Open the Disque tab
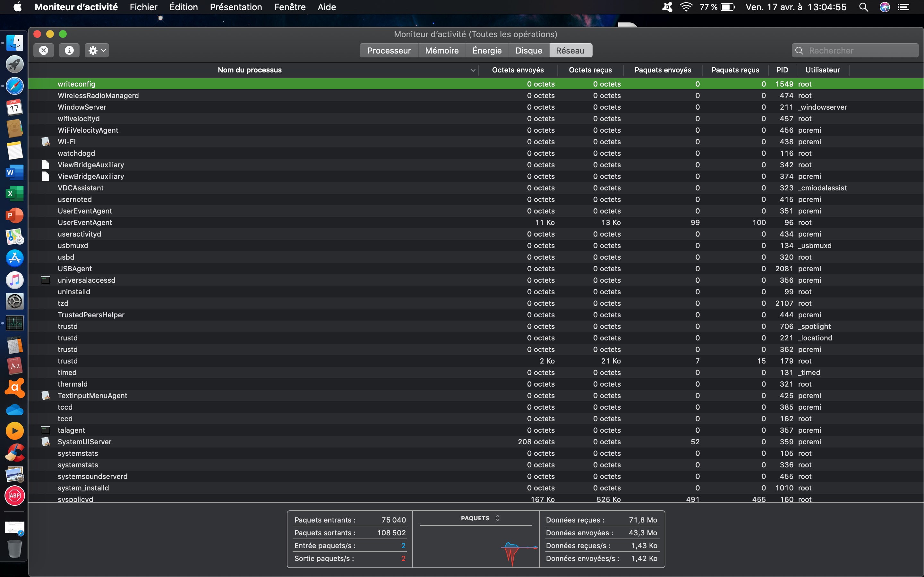Viewport: 924px width, 577px height. tap(528, 50)
